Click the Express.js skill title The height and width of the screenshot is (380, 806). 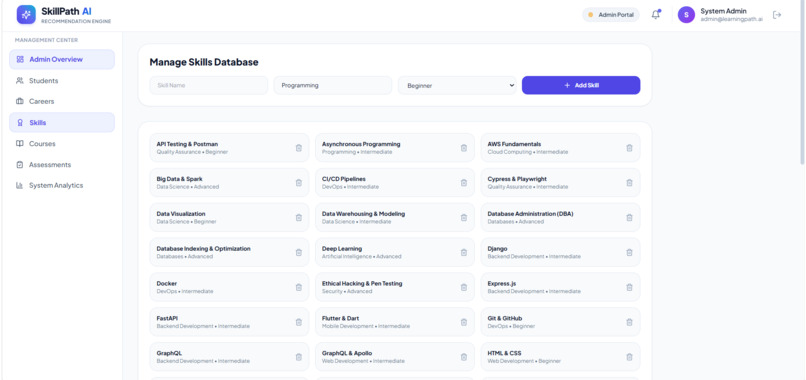[x=501, y=283]
